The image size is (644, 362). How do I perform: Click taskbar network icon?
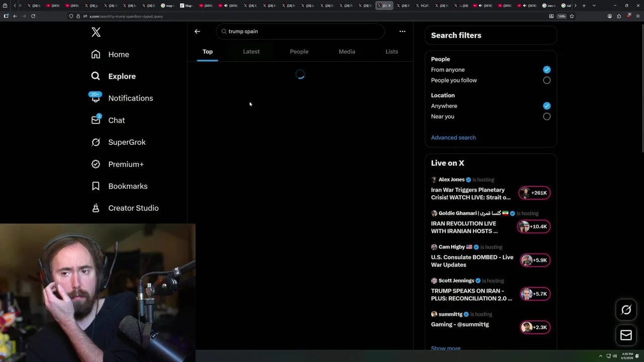[x=608, y=356]
